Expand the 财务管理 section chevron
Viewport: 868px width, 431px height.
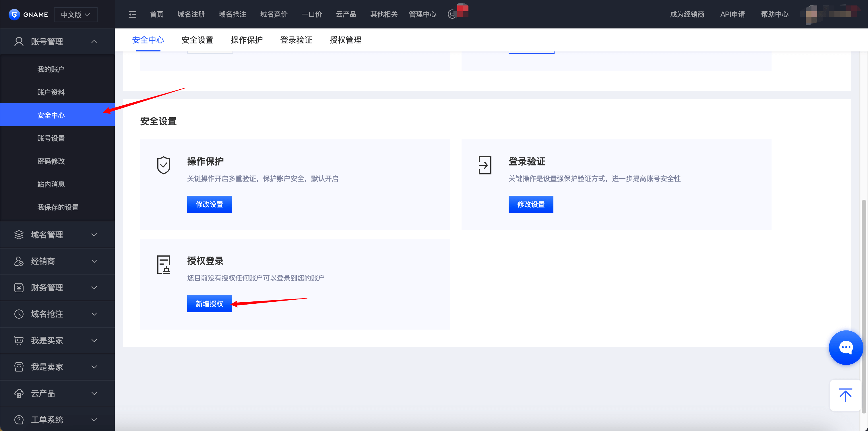coord(94,288)
